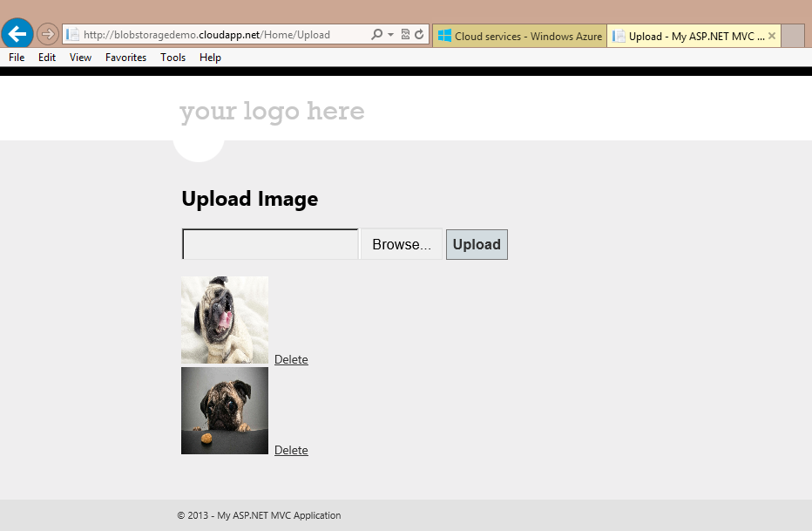Click the 'Upload Image' heading
Image resolution: width=812 pixels, height=531 pixels.
coord(249,199)
